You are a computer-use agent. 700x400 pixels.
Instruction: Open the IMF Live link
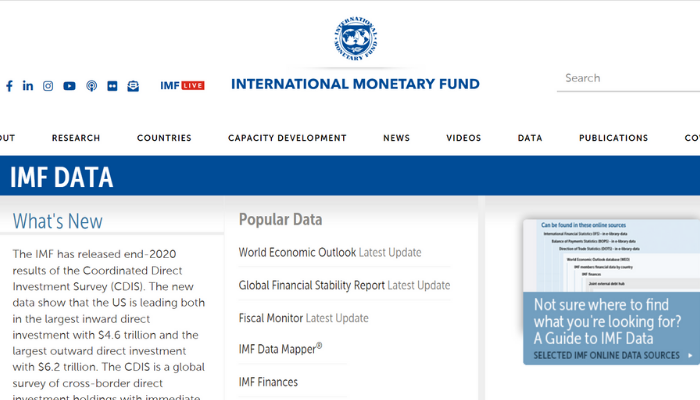pos(182,85)
